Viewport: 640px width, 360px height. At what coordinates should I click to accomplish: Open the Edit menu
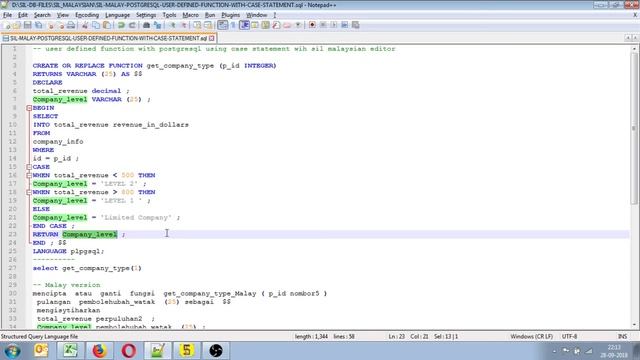(x=22, y=15)
